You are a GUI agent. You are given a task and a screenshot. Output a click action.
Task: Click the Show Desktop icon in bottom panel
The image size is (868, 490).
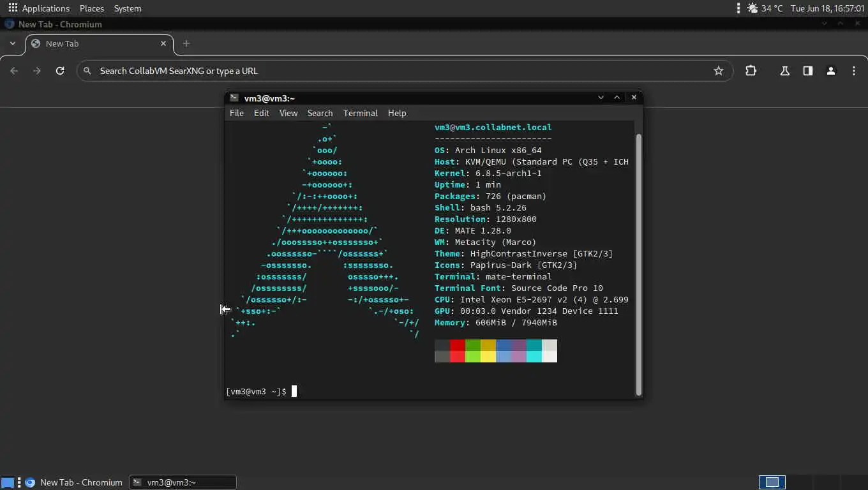click(8, 482)
